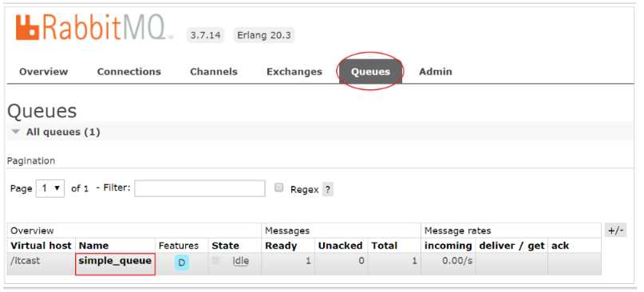Screen dimensions: 644x292
Task: Open the +/- column chooser
Action: point(615,231)
